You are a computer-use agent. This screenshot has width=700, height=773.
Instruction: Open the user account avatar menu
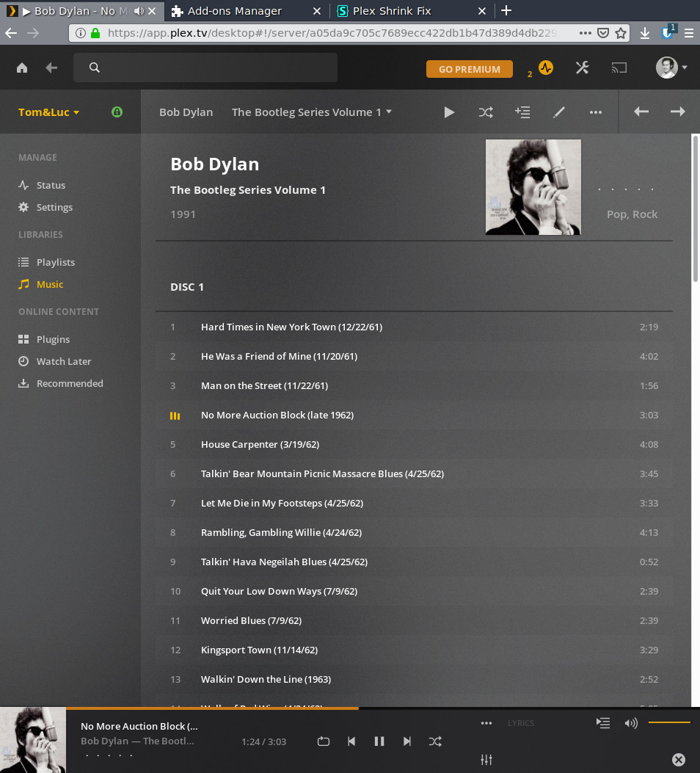click(666, 67)
